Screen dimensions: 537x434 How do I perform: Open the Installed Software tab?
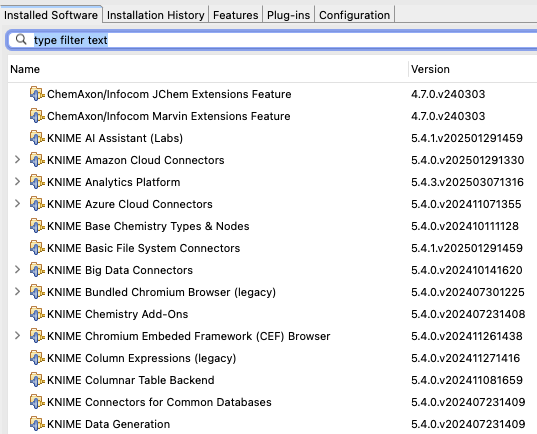(51, 15)
